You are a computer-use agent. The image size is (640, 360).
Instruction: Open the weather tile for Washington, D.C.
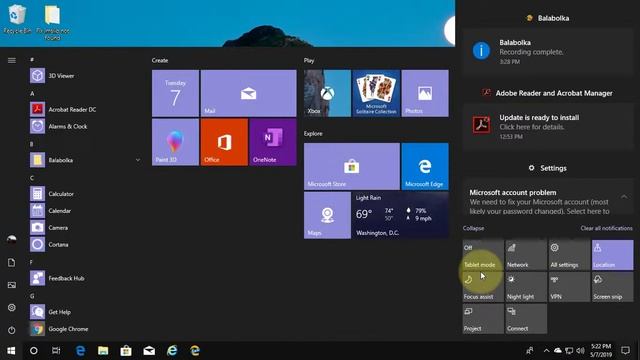[x=400, y=215]
